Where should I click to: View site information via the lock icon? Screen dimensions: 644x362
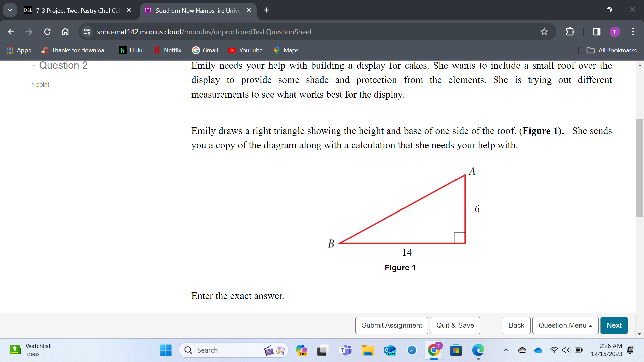coord(87,32)
